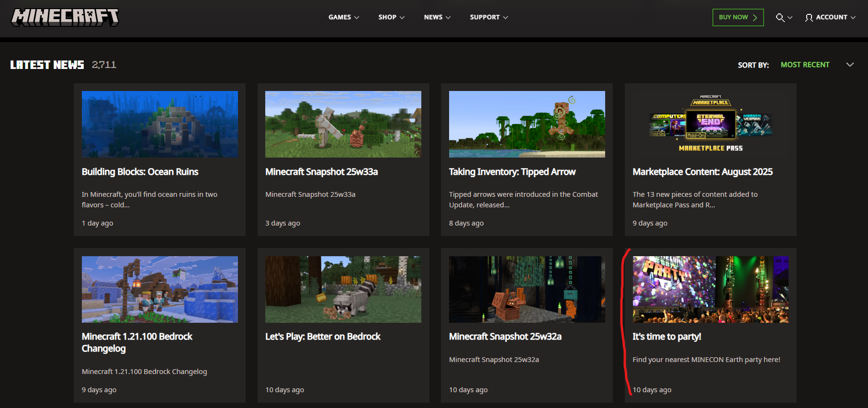868x408 pixels.
Task: Open Minecraft Snapshot 25w33a headline
Action: point(321,172)
